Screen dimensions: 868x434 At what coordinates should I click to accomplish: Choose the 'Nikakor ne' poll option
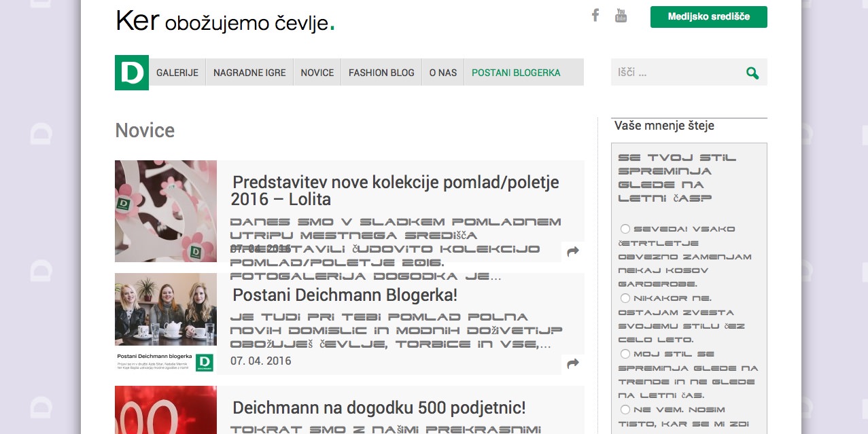tap(625, 297)
